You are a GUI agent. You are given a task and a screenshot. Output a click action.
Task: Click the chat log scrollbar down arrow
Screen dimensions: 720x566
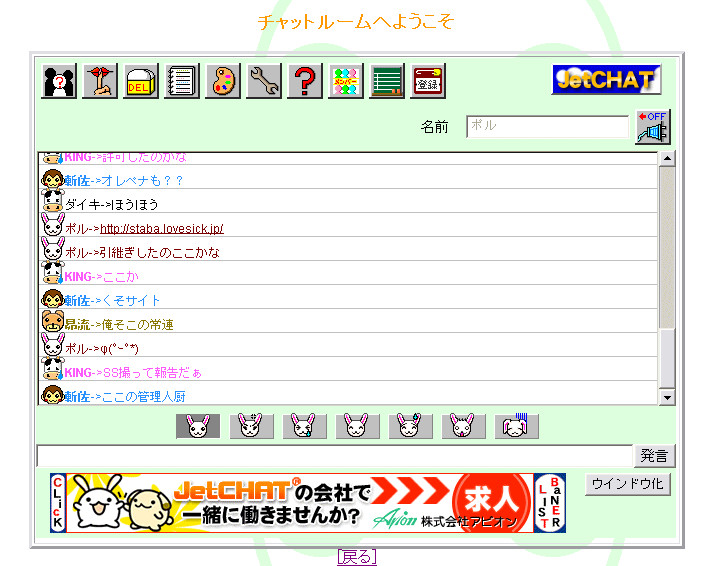coord(667,397)
